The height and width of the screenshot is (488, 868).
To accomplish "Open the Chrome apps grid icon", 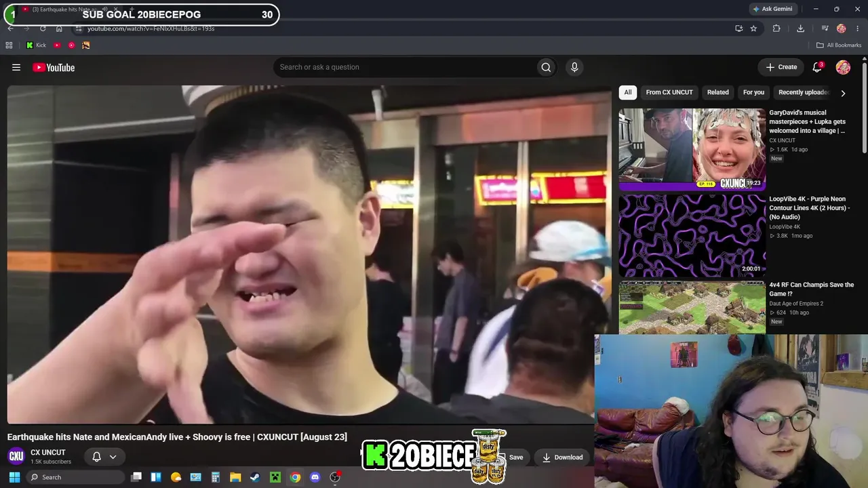I will click(x=9, y=45).
